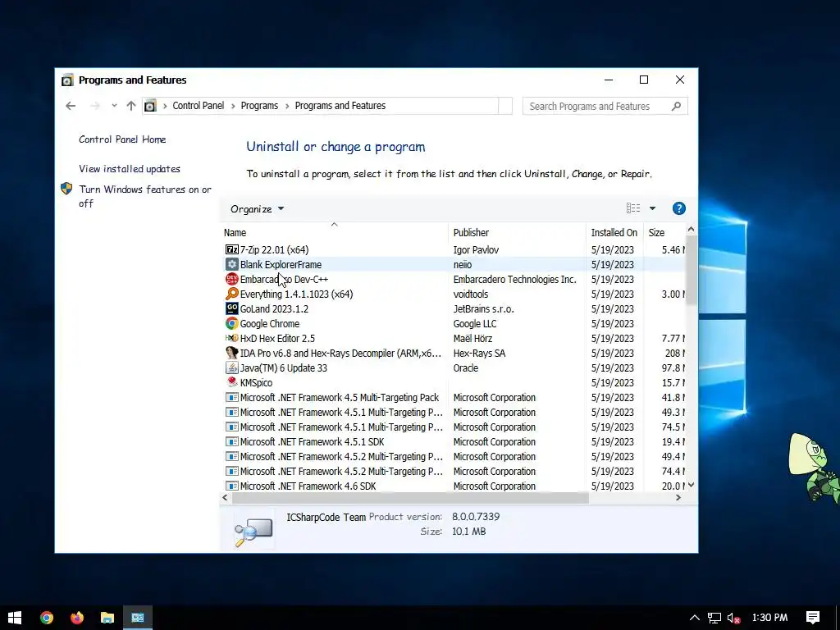
Task: Click the 7-Zip program icon
Action: pos(232,249)
